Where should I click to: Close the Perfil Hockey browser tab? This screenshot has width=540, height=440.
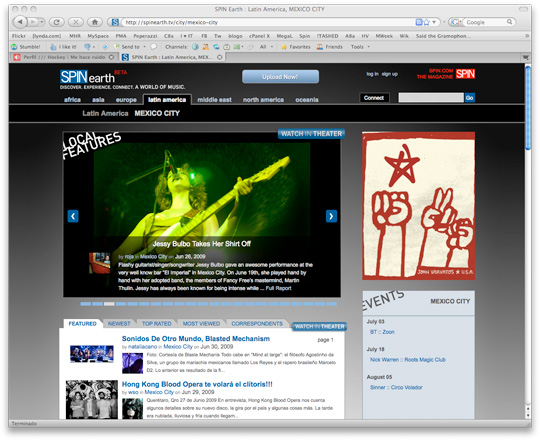coord(111,57)
